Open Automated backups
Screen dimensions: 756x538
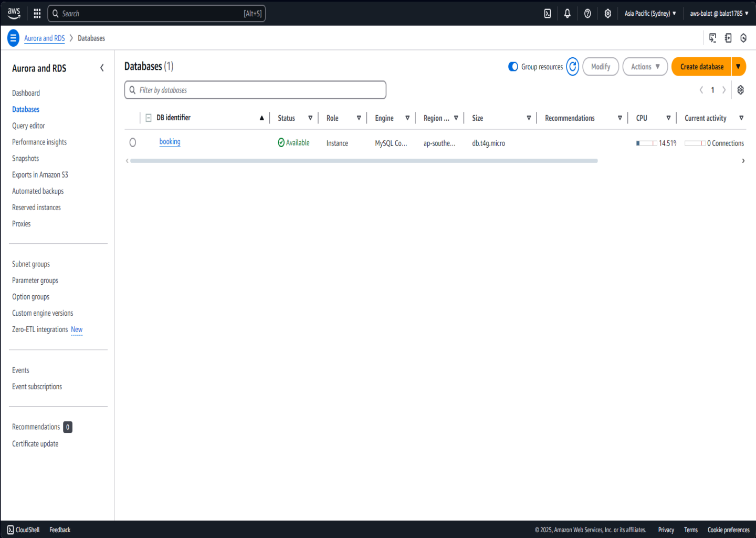(x=38, y=191)
